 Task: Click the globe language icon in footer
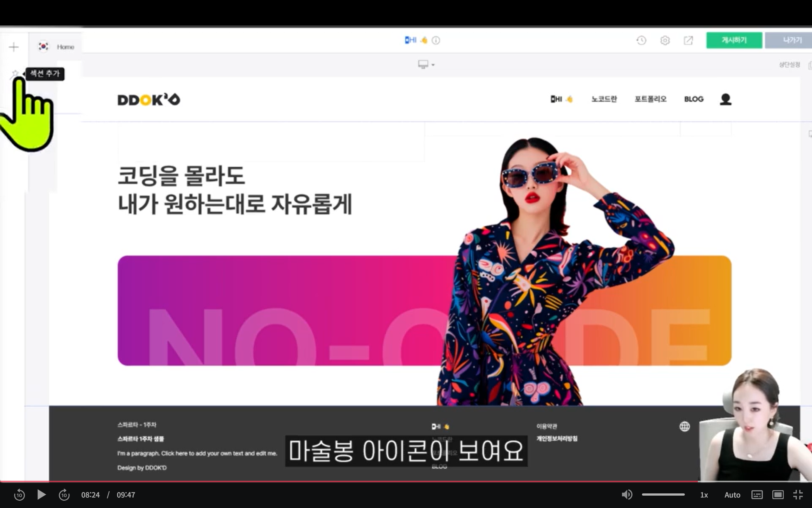[684, 427]
